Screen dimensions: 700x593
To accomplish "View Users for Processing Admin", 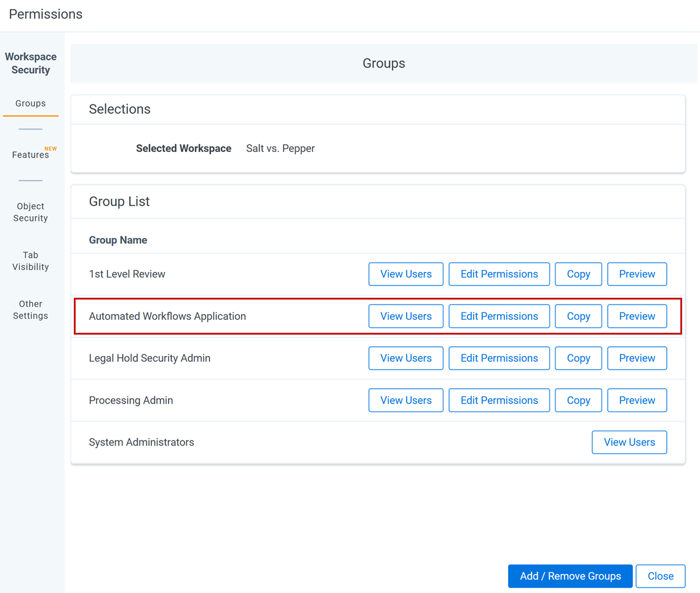I will (x=406, y=400).
